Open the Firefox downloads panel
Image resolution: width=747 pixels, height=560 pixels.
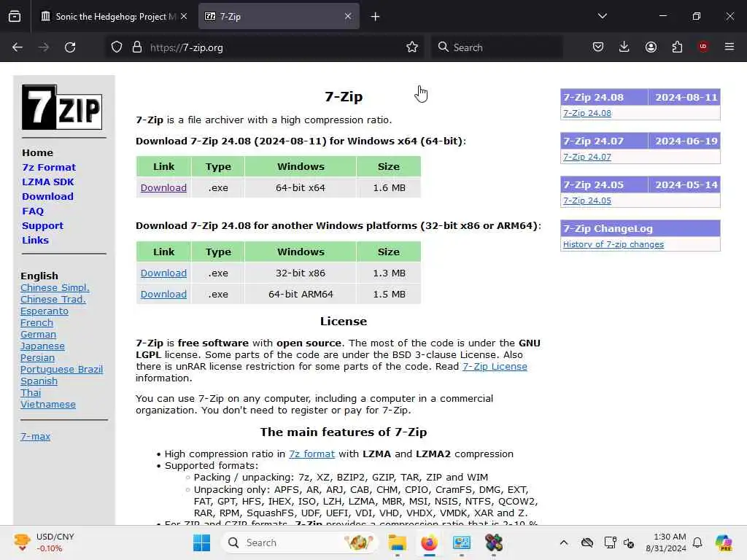click(624, 47)
